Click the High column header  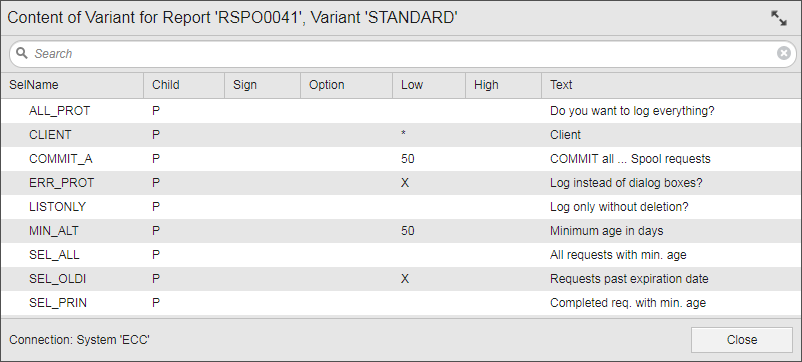coord(503,85)
